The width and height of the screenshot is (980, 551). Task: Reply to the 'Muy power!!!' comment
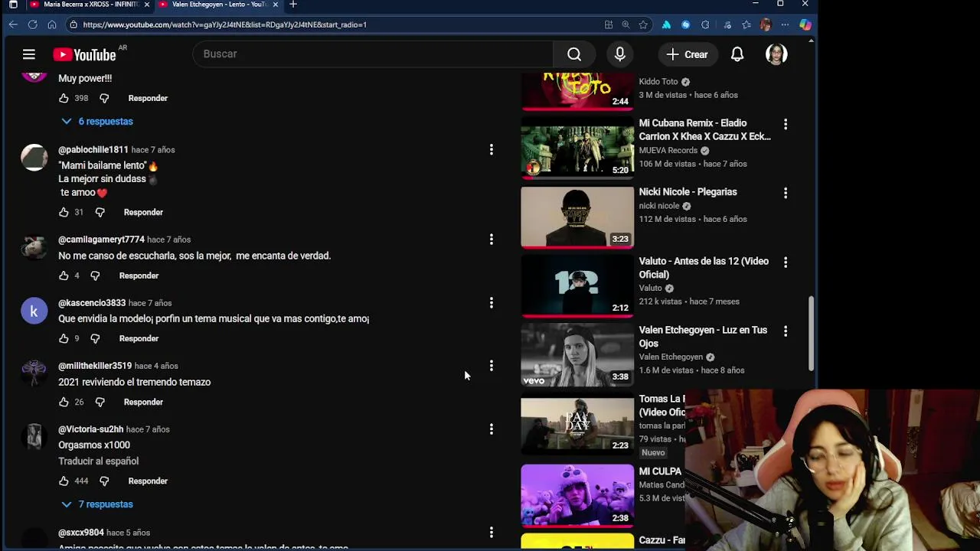pyautogui.click(x=148, y=98)
